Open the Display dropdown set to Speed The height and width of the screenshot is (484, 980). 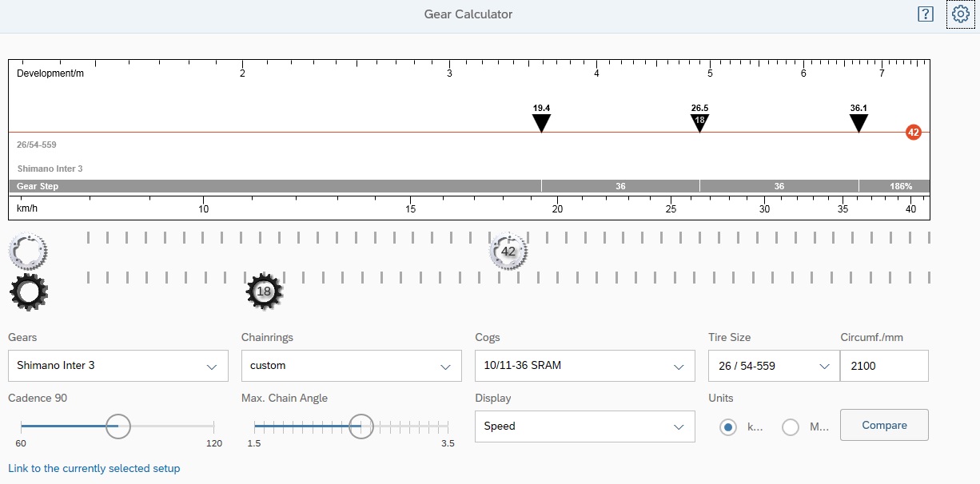[585, 426]
